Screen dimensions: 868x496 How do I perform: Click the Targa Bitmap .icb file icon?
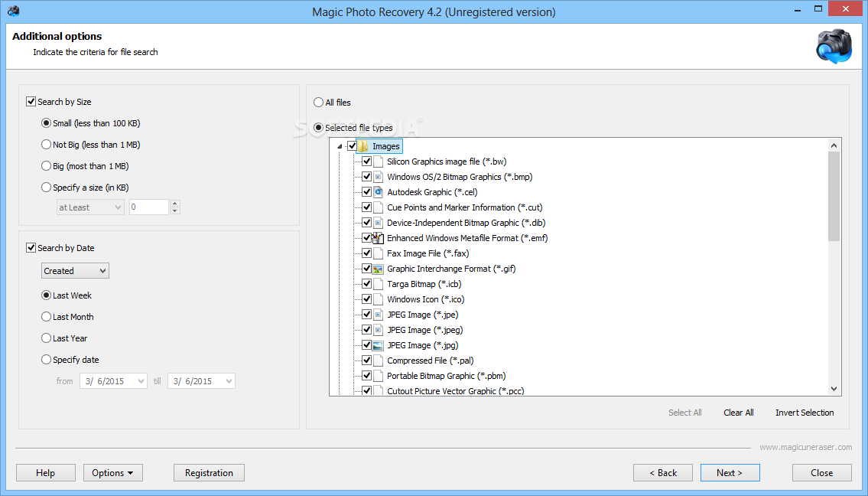(x=378, y=284)
